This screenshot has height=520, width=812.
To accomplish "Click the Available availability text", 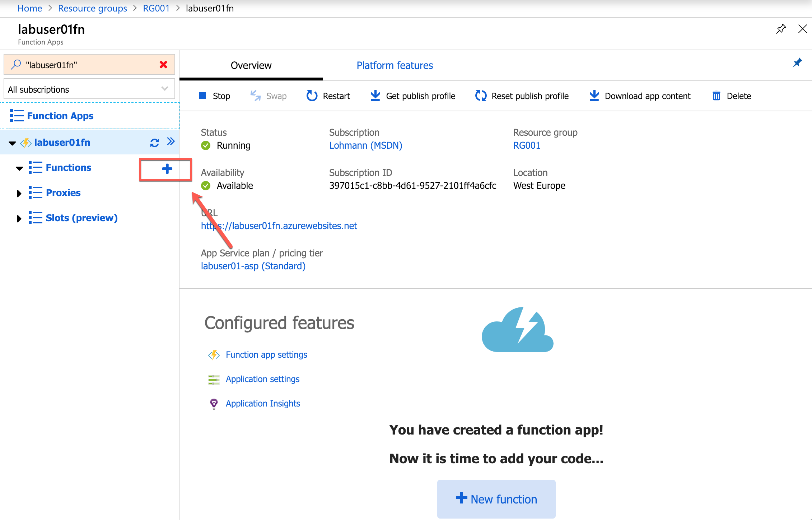I will [x=235, y=186].
